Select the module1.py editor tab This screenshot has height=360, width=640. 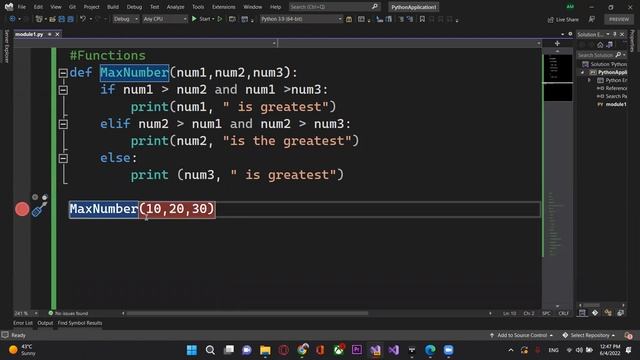click(29, 35)
